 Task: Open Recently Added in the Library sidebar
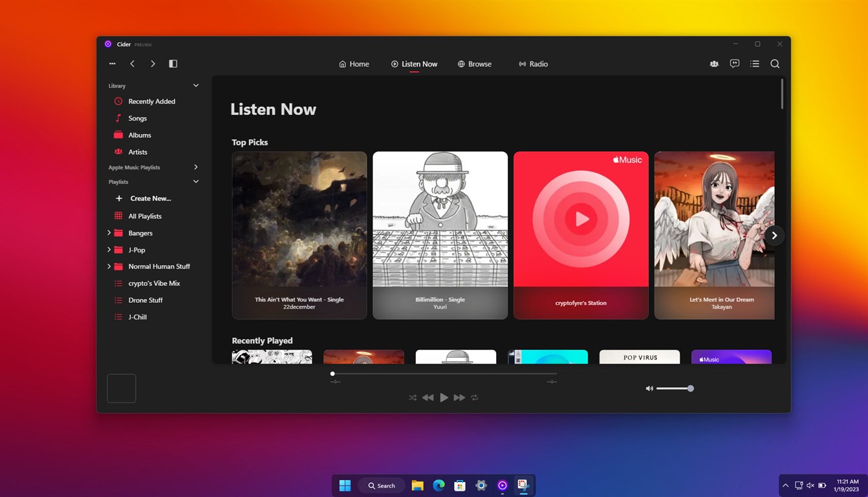[152, 101]
